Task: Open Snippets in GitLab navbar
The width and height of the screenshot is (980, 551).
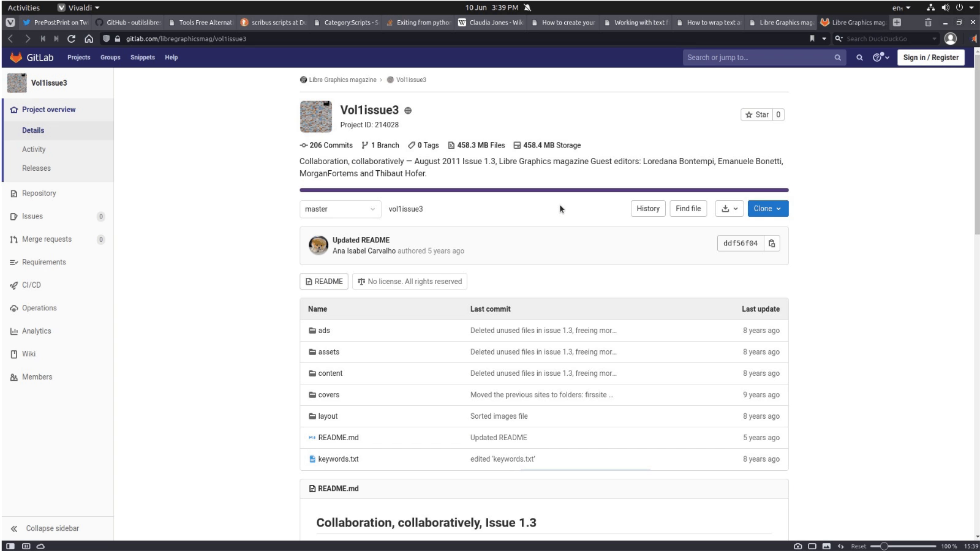Action: click(142, 58)
